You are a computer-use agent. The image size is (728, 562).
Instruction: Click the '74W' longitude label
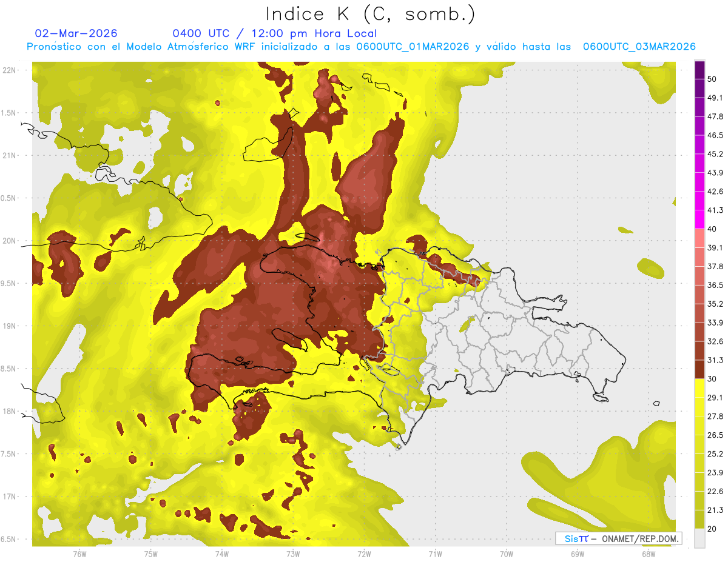221,554
